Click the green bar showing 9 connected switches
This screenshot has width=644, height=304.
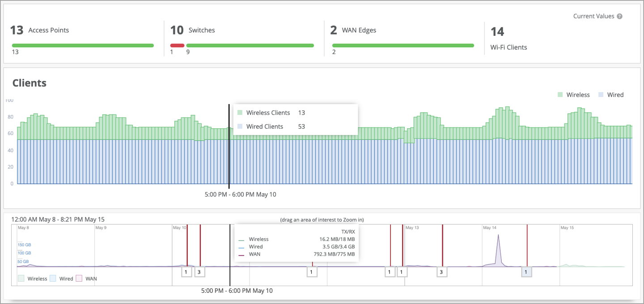coord(250,45)
